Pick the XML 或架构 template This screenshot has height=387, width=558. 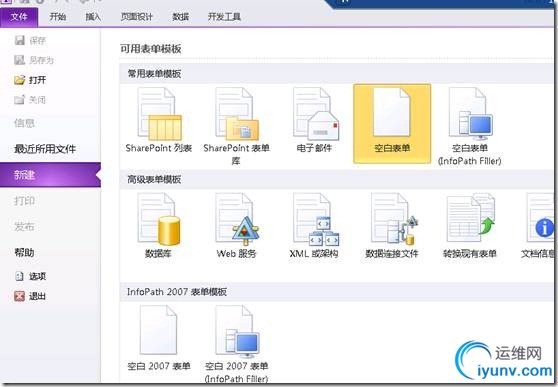click(315, 225)
